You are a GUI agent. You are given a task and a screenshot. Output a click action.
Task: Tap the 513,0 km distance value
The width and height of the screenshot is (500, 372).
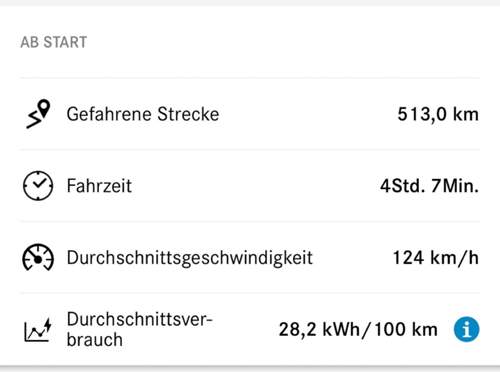tap(438, 114)
